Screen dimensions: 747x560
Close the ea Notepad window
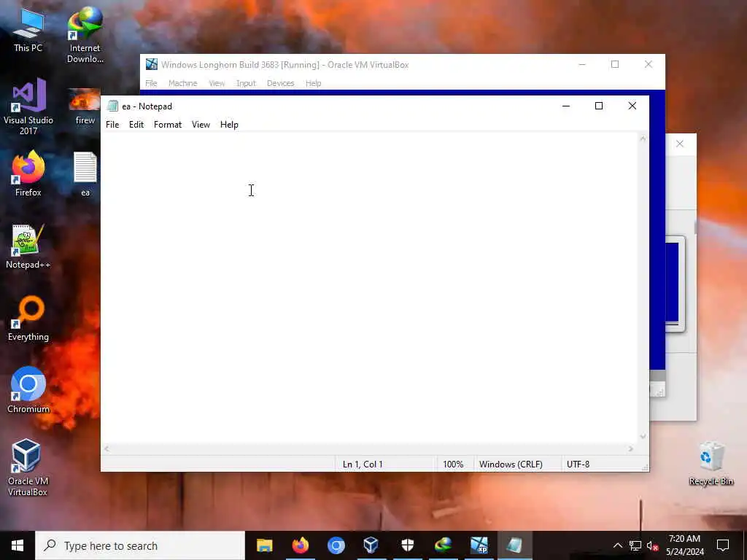[x=632, y=106]
